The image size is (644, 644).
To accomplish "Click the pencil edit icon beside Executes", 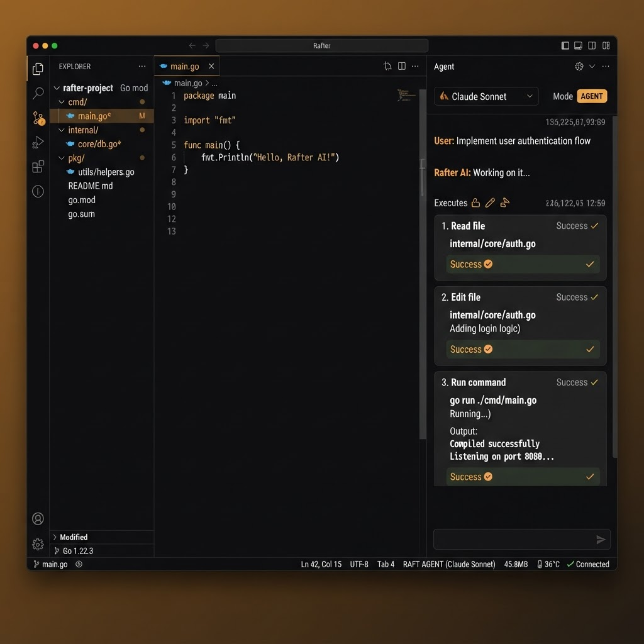I will point(490,203).
